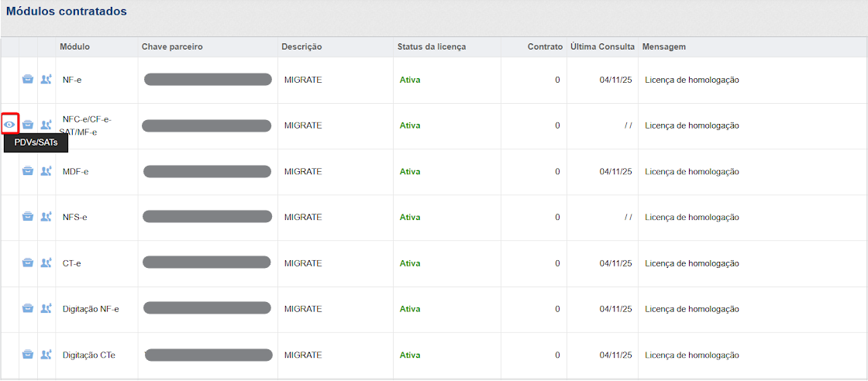The height and width of the screenshot is (381, 868).
Task: Click the users icon in MDF-e row
Action: coord(46,171)
